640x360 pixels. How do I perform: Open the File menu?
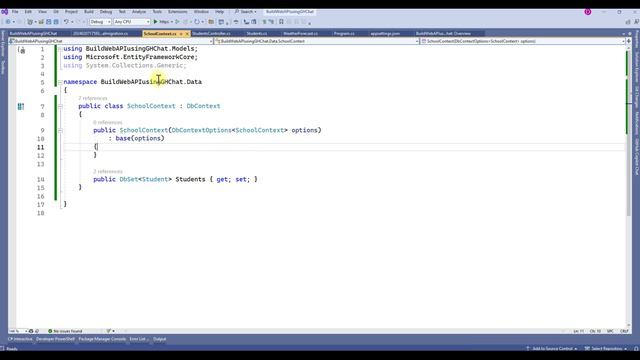pyautogui.click(x=15, y=12)
